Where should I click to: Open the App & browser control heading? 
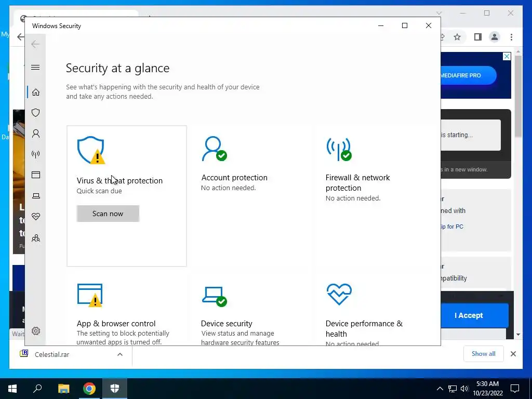pos(116,323)
